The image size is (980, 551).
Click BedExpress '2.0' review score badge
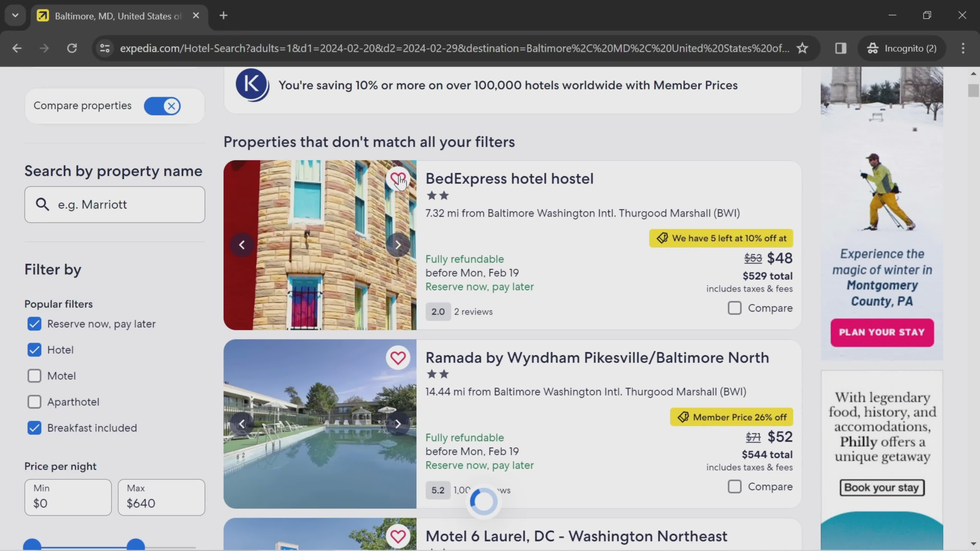438,312
